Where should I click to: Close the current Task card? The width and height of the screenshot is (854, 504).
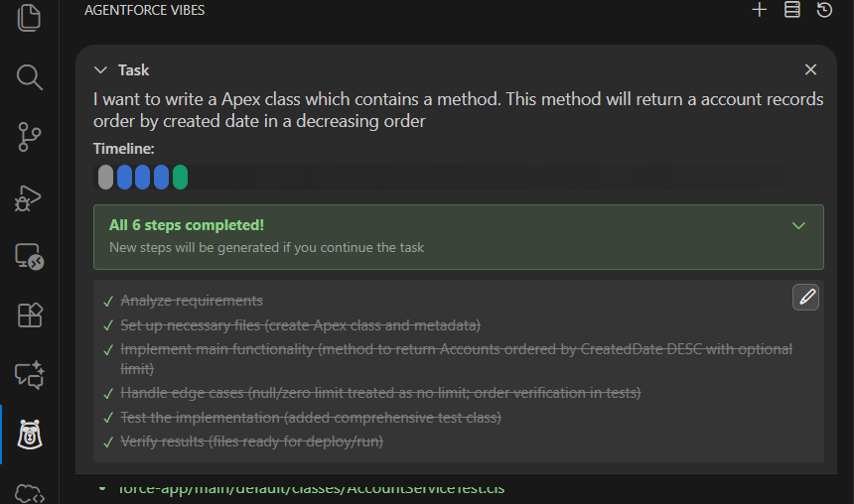[810, 69]
